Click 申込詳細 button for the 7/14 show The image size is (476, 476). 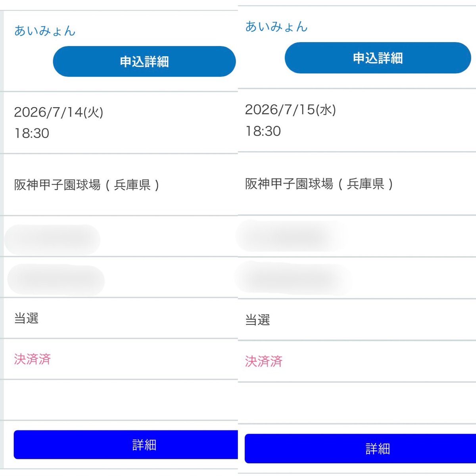tap(144, 61)
